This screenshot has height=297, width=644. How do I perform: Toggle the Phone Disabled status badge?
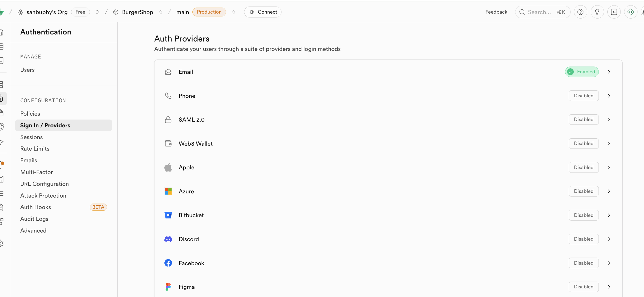pyautogui.click(x=584, y=96)
